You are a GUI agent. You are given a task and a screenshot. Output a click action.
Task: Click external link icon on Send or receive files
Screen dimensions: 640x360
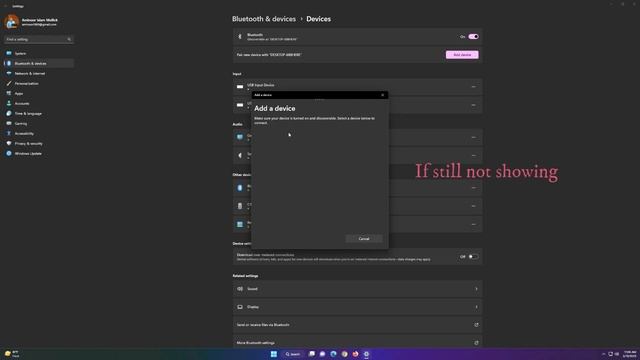[x=476, y=325]
